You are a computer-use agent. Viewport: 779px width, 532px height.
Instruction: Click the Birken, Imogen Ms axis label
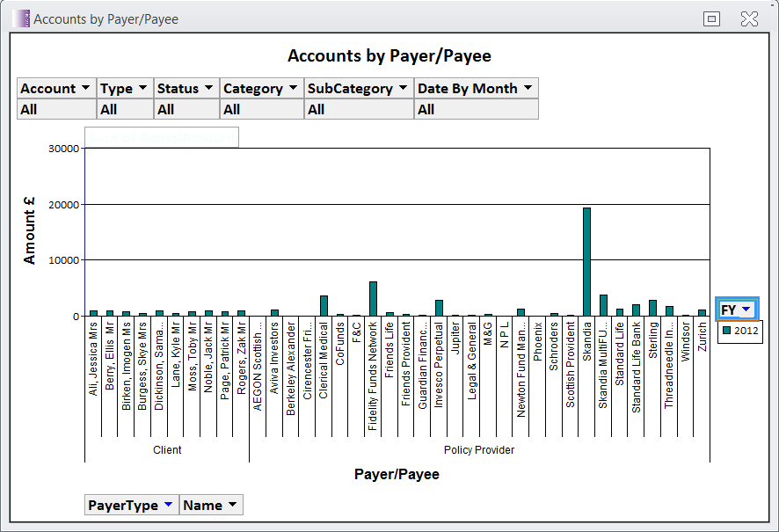point(126,366)
